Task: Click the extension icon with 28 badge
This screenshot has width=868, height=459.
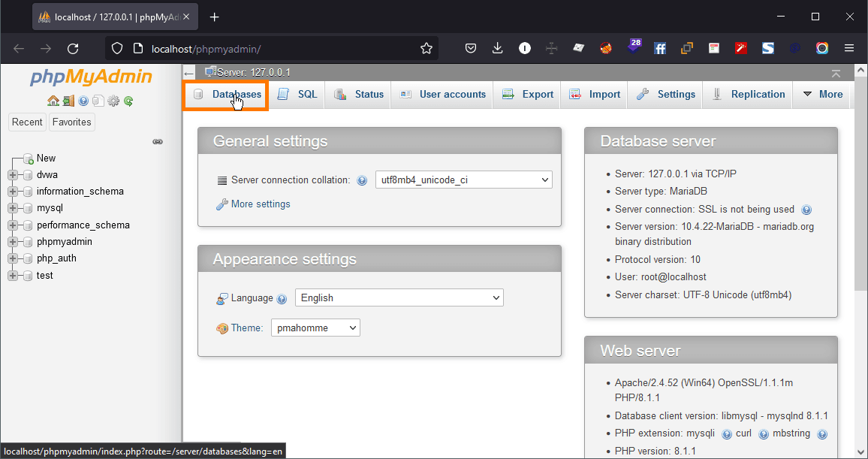Action: pyautogui.click(x=634, y=47)
